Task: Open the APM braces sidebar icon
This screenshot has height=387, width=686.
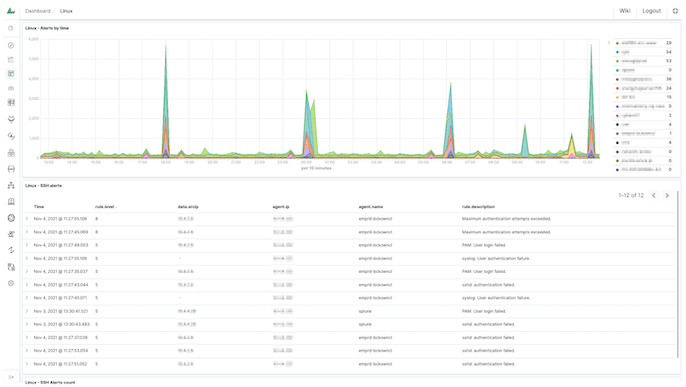Action: click(x=11, y=169)
